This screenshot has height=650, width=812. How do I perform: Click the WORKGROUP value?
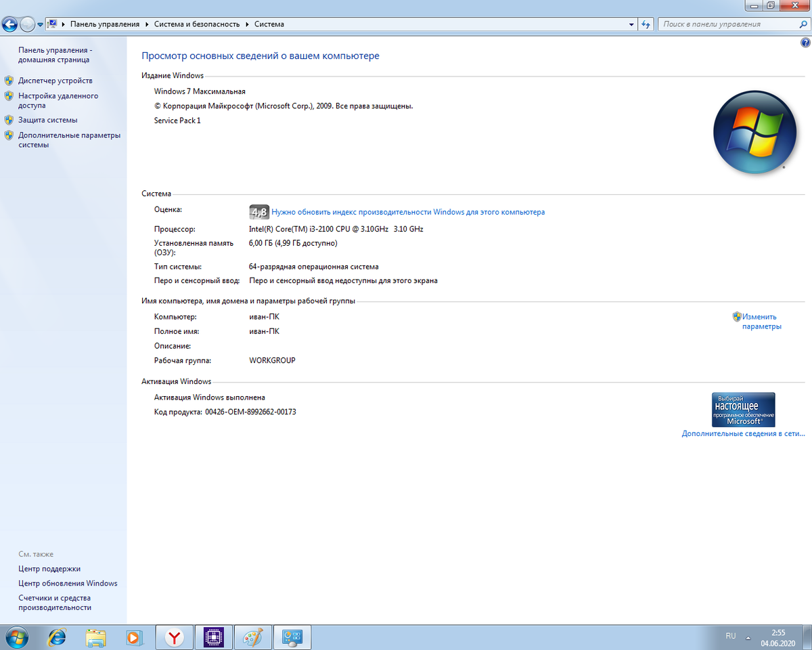pyautogui.click(x=272, y=360)
